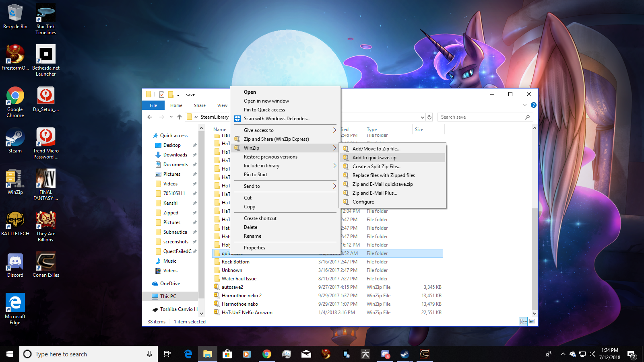Click the refresh icon beside address bar
Viewport: 644px width, 362px height.
coord(429,117)
